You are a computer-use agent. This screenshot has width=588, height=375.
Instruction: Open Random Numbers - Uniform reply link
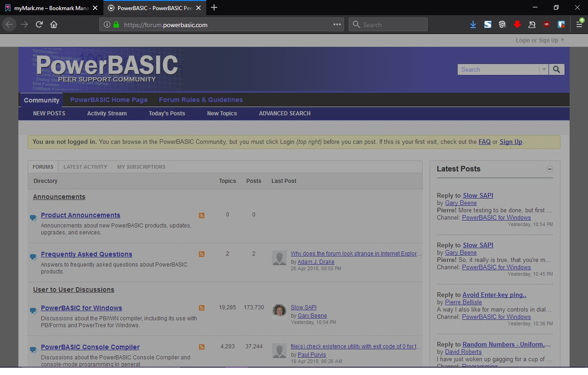pyautogui.click(x=506, y=345)
